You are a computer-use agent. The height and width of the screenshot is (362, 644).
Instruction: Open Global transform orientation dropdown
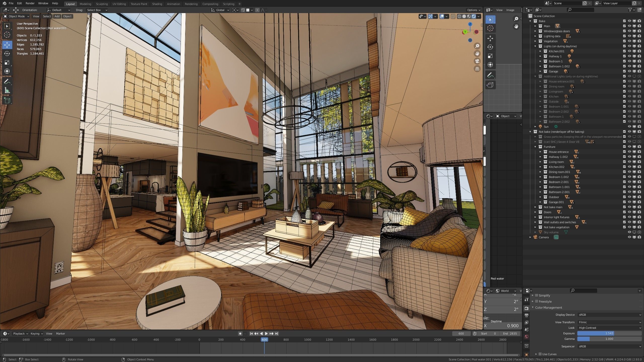tap(220, 10)
